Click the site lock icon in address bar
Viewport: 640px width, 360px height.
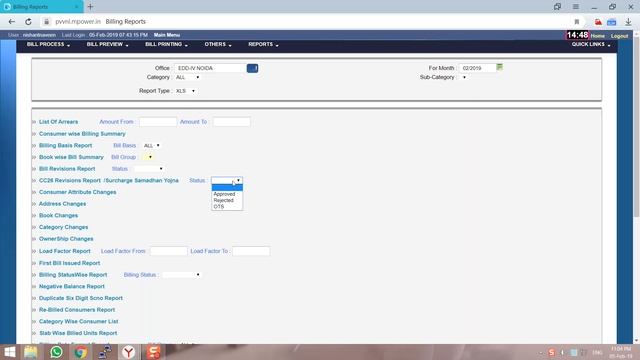tap(47, 22)
